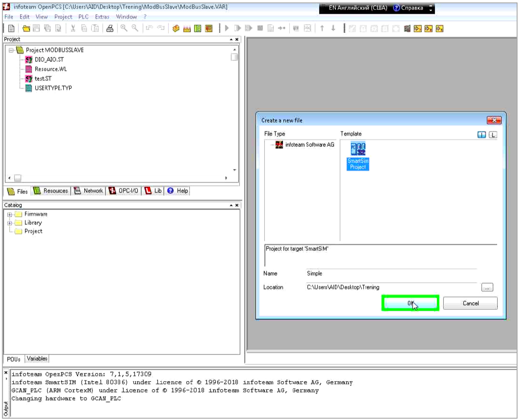Click the New file toolbar icon
This screenshot has width=519, height=420.
tap(11, 29)
